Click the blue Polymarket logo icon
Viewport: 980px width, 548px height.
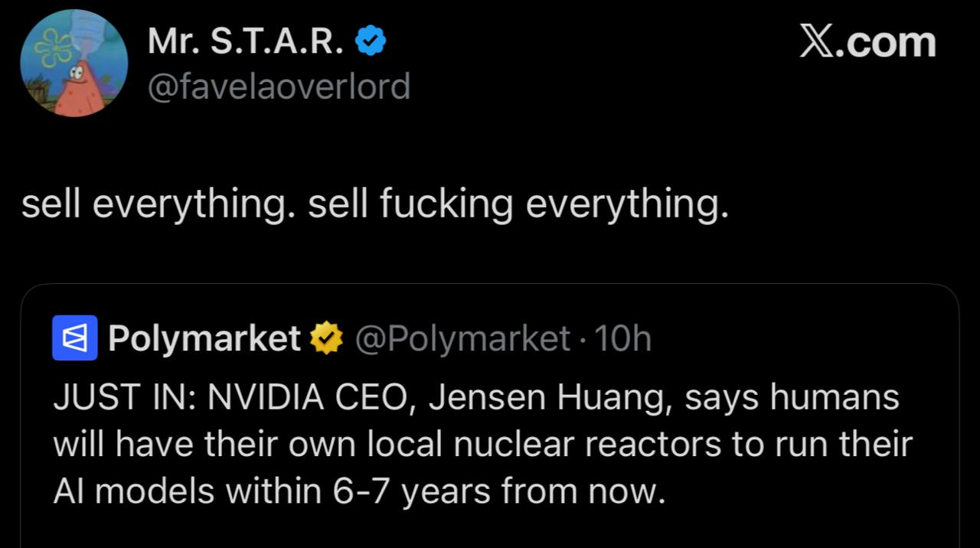click(x=74, y=338)
